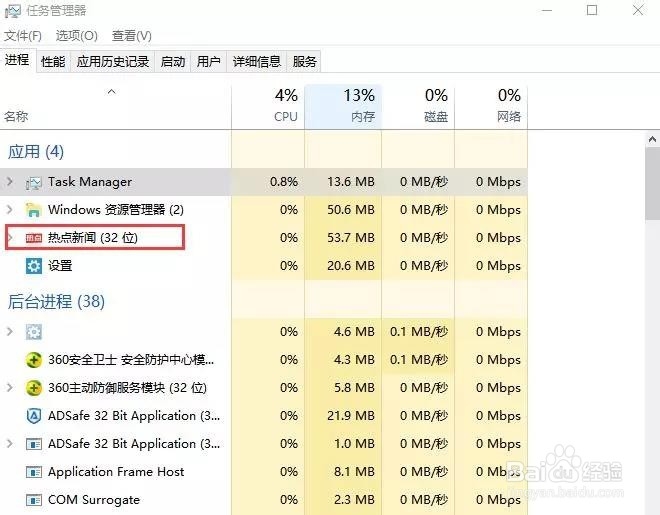
Task: Click the scrollbar up arrow
Action: click(652, 140)
